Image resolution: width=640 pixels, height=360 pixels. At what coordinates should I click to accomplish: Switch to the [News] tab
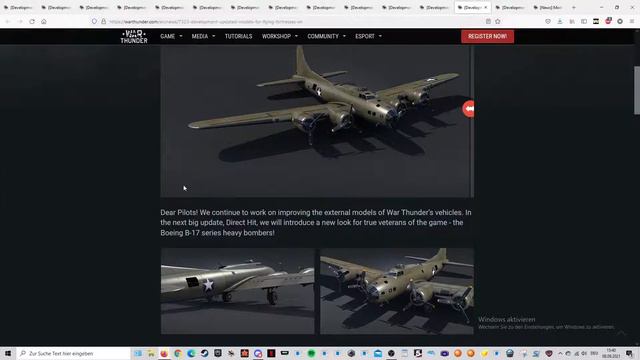pyautogui.click(x=548, y=7)
